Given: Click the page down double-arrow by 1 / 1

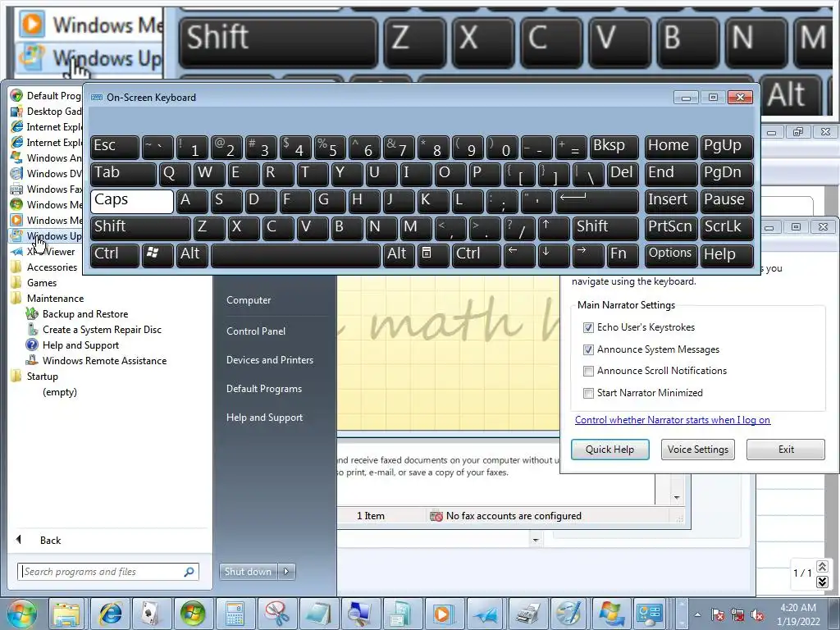Looking at the screenshot, I should [822, 582].
